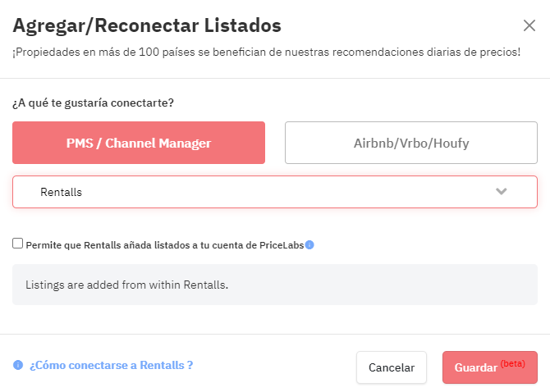Click the info icon before ¿Cómo conectarse link
550x392 pixels.
pyautogui.click(x=18, y=365)
